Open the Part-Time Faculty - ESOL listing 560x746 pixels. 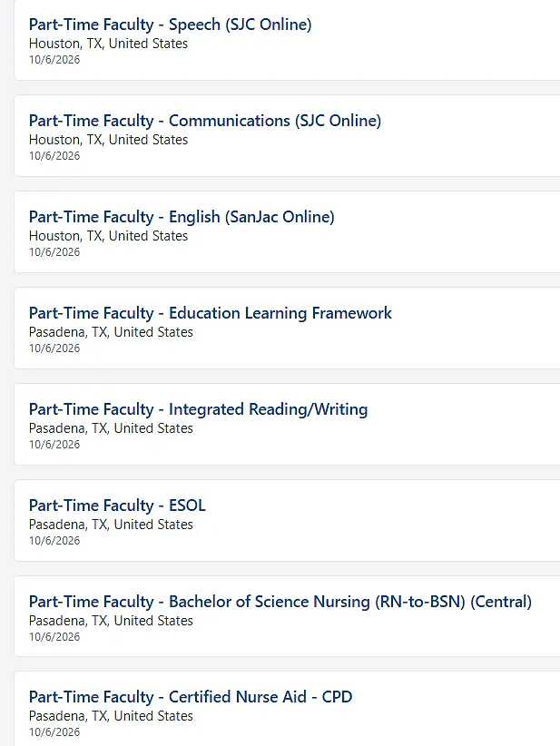(x=117, y=506)
